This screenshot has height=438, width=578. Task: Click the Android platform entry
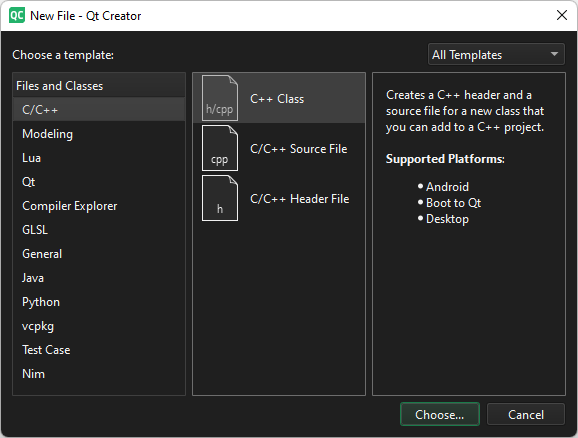point(447,187)
